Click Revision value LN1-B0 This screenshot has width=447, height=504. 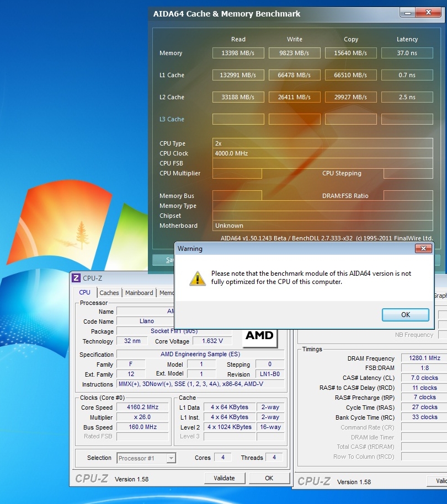(x=269, y=374)
